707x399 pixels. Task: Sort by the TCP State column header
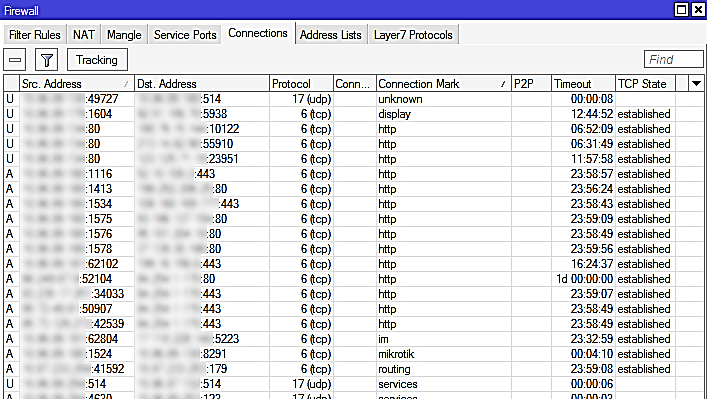click(645, 84)
